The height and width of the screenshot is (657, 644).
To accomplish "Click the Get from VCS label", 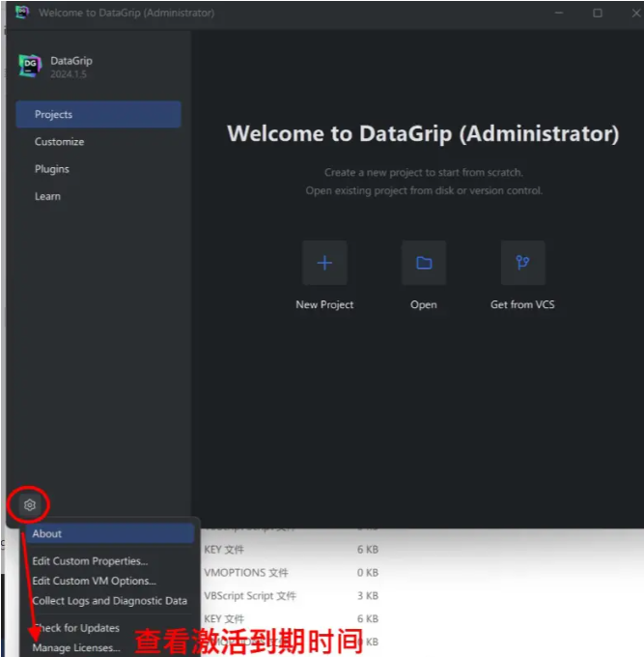I will [522, 304].
